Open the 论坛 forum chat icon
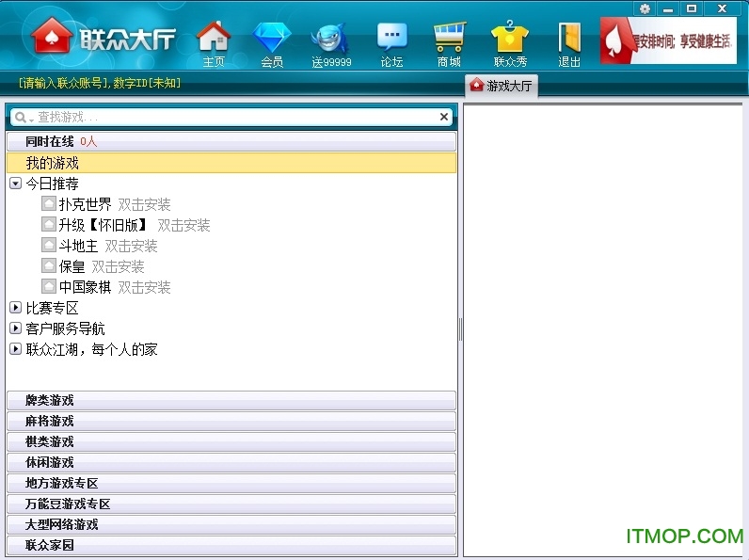This screenshot has height=560, width=749. point(391,44)
